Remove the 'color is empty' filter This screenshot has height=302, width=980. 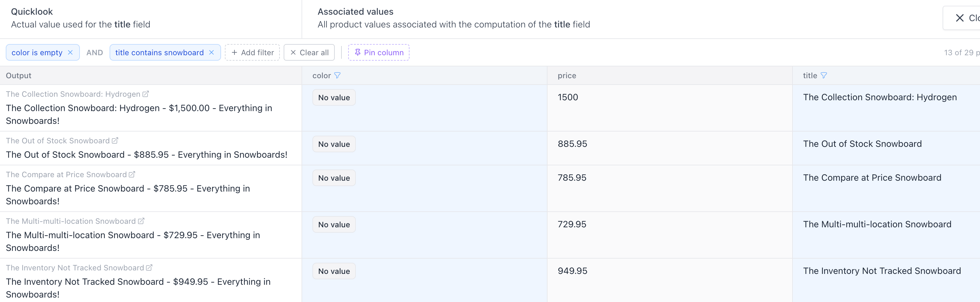point(70,52)
